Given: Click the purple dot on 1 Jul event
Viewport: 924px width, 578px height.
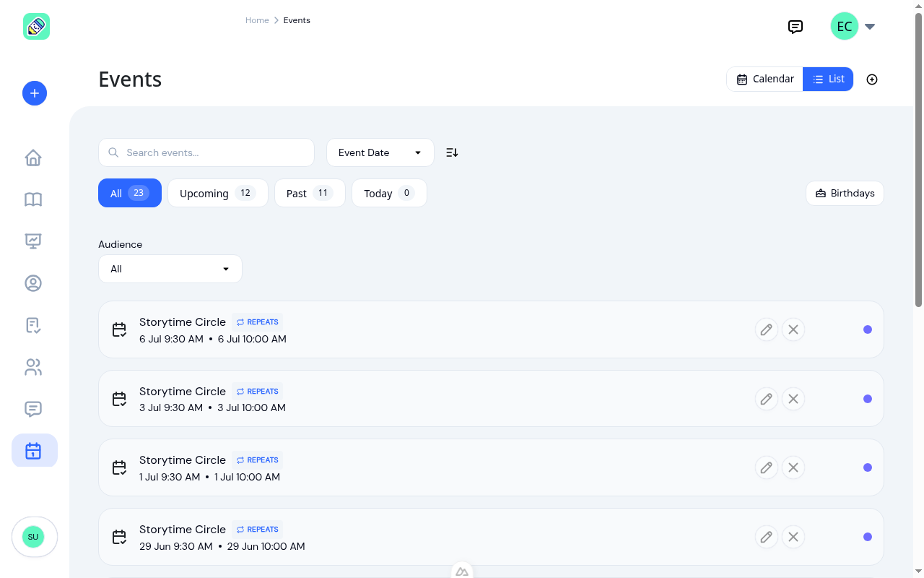Looking at the screenshot, I should (868, 467).
